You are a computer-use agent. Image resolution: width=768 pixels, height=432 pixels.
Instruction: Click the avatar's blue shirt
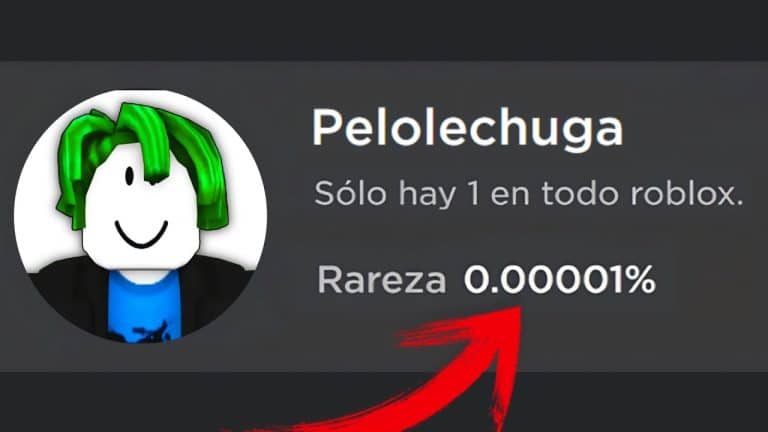[144, 306]
